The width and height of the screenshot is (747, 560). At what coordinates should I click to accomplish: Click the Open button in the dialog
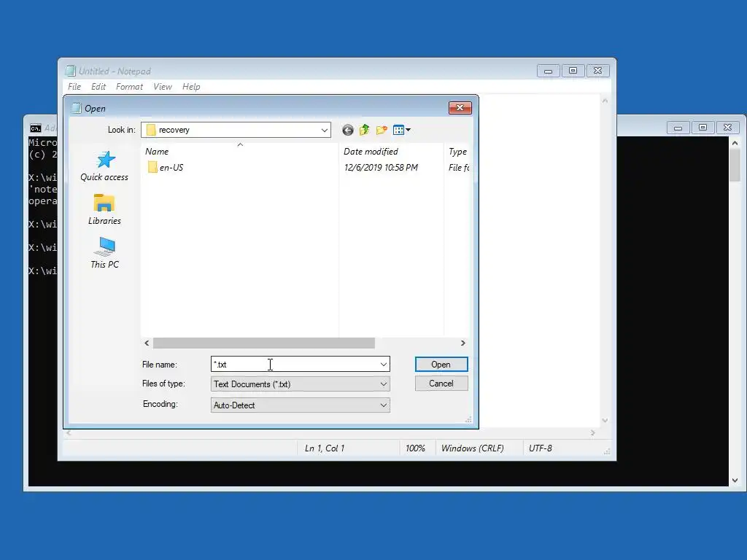(x=441, y=365)
